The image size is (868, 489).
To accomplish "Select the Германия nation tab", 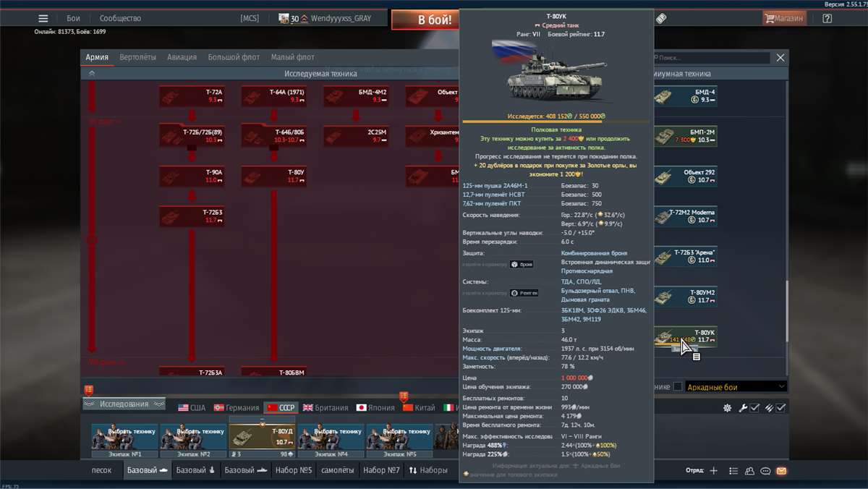I will (x=237, y=408).
